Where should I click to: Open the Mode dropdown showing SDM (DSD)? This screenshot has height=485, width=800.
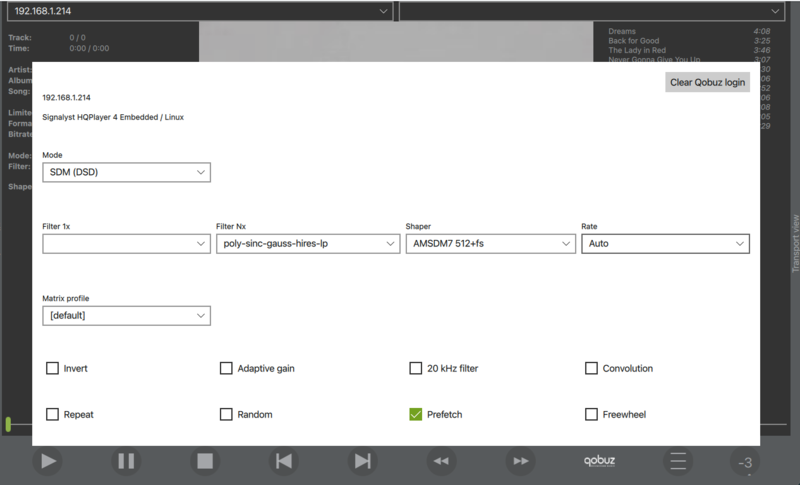(126, 172)
